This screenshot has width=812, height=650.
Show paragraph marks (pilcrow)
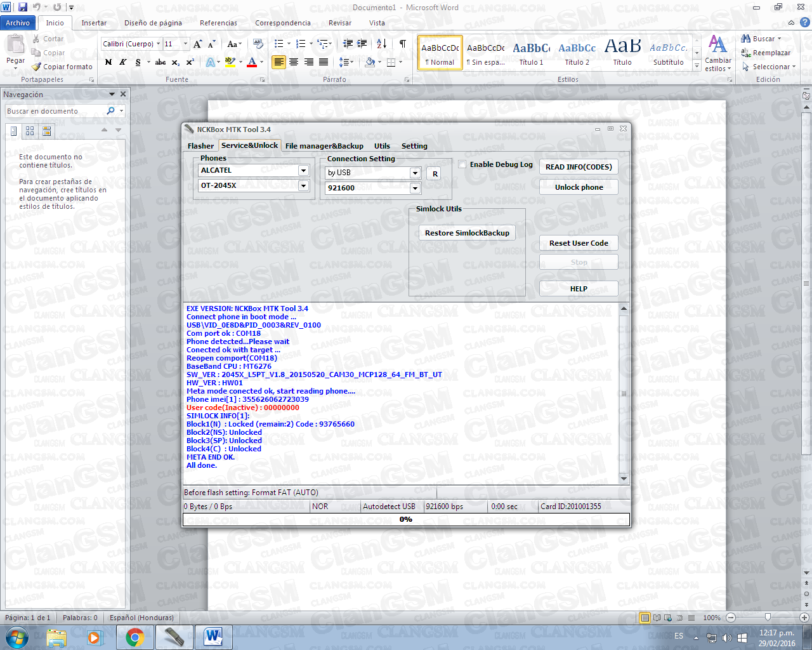[403, 44]
